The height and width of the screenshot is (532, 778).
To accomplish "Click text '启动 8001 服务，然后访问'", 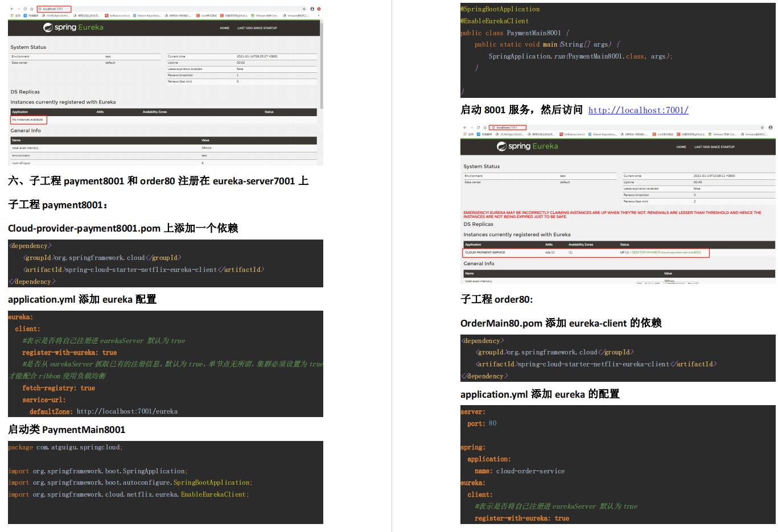I will click(x=521, y=110).
